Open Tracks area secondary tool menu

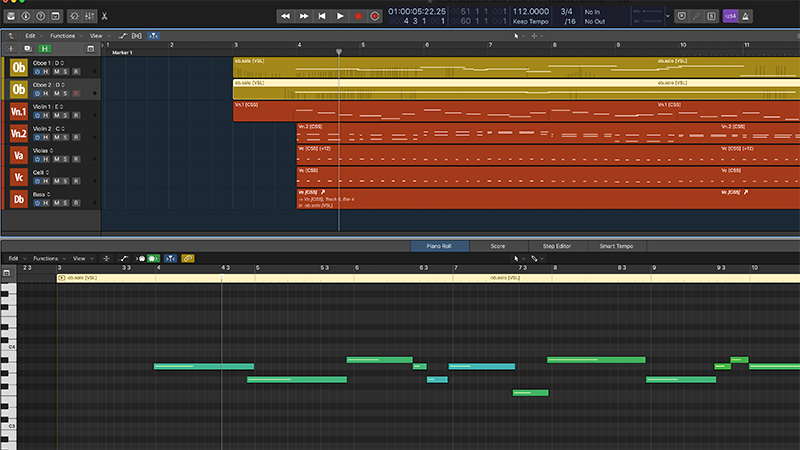coord(537,36)
